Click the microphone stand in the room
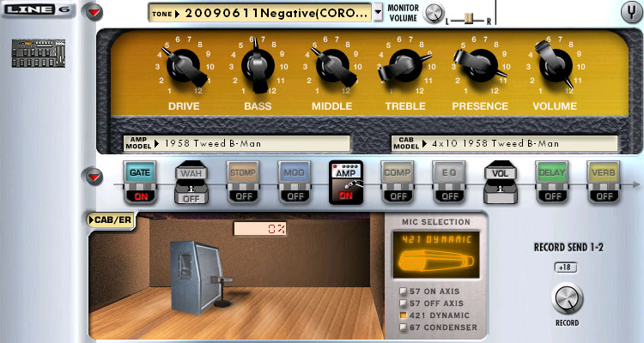The width and height of the screenshot is (644, 343). click(x=222, y=292)
